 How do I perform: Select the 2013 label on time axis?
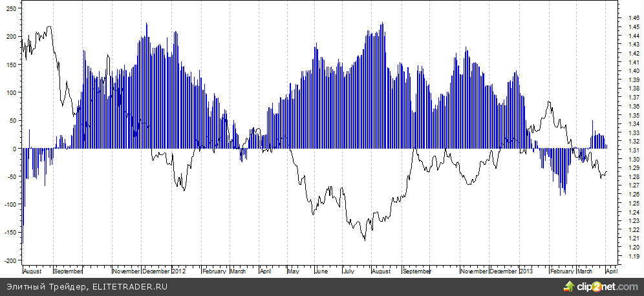tap(526, 272)
